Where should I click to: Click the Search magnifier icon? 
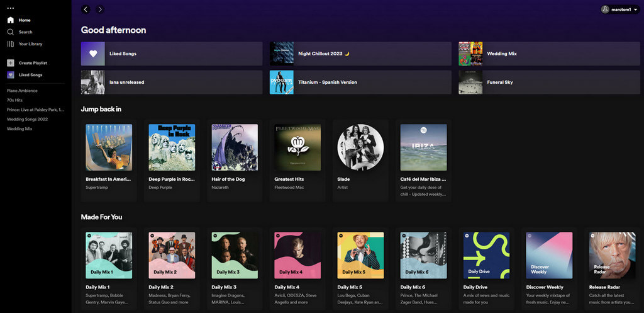[11, 32]
